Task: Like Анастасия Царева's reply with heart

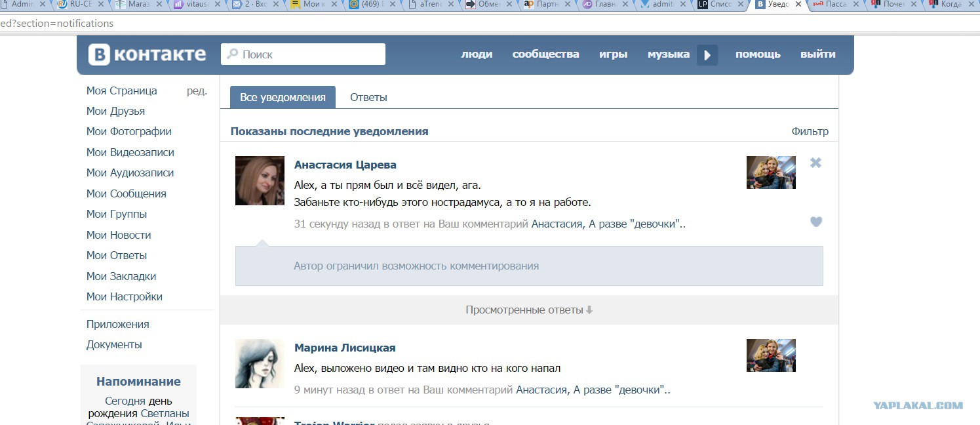Action: pos(816,222)
